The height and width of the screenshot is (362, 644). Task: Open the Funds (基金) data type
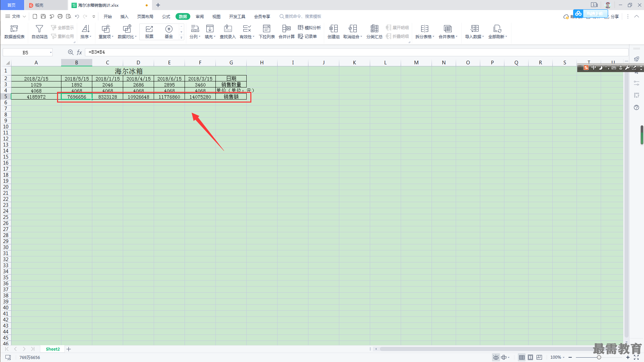[169, 32]
